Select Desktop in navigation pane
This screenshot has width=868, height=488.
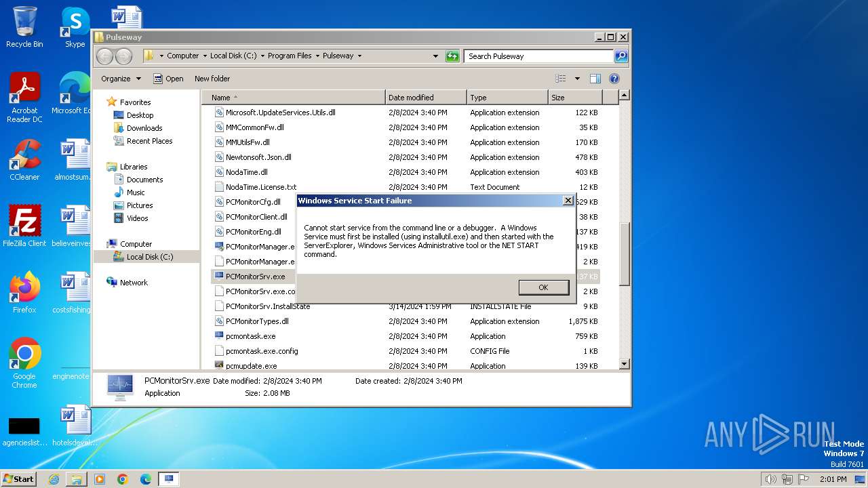click(x=140, y=115)
